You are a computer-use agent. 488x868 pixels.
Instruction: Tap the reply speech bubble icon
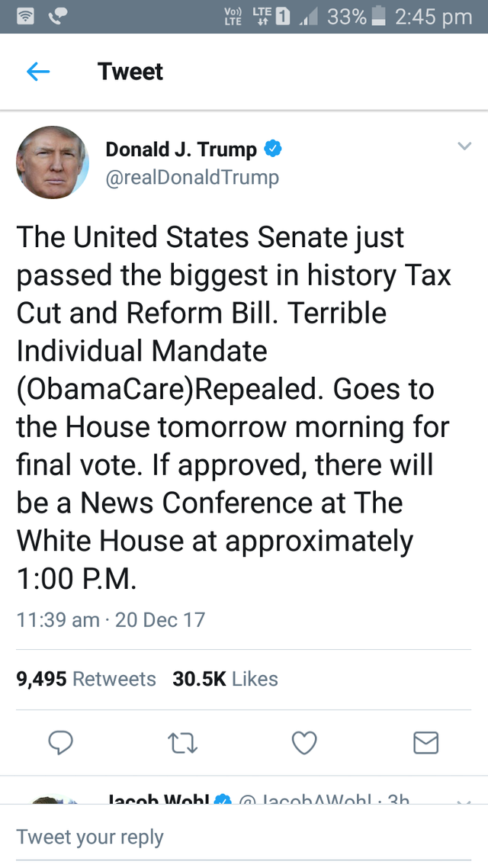[60, 742]
